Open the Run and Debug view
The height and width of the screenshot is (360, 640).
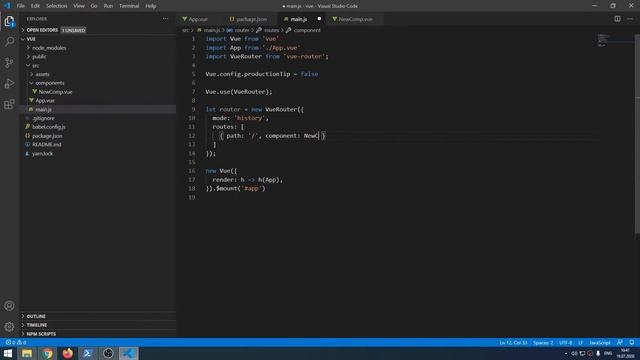pyautogui.click(x=9, y=83)
